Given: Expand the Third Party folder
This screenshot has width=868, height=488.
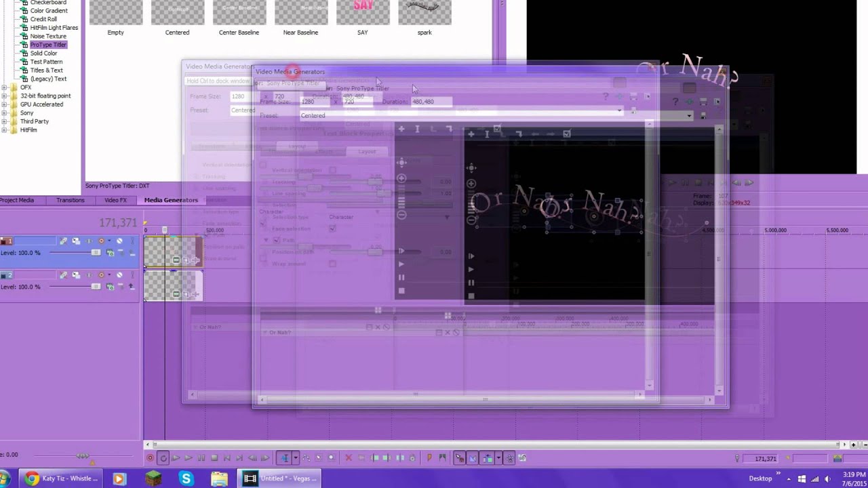Looking at the screenshot, I should [x=5, y=121].
